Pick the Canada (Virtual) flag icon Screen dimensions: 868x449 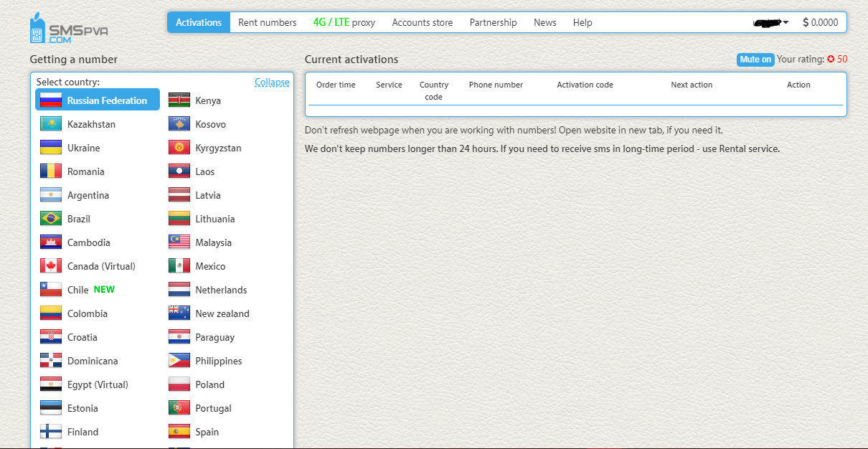point(51,266)
